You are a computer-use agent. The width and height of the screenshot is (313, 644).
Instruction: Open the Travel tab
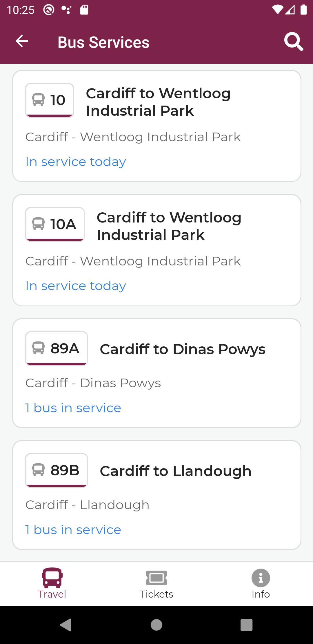(x=52, y=583)
